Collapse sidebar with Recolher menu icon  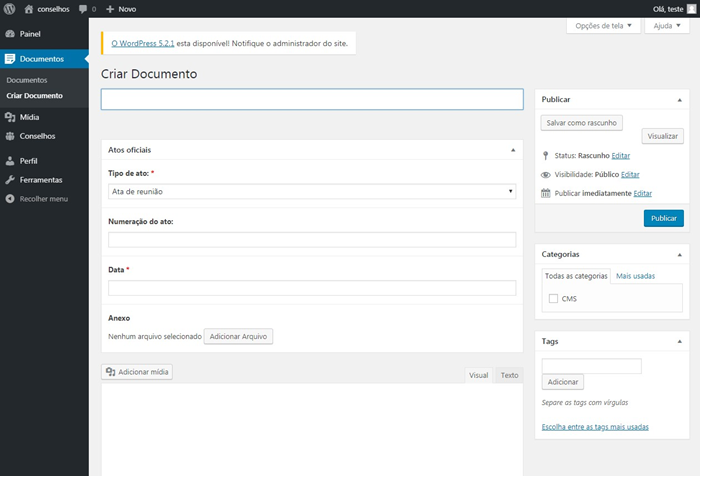tap(10, 199)
